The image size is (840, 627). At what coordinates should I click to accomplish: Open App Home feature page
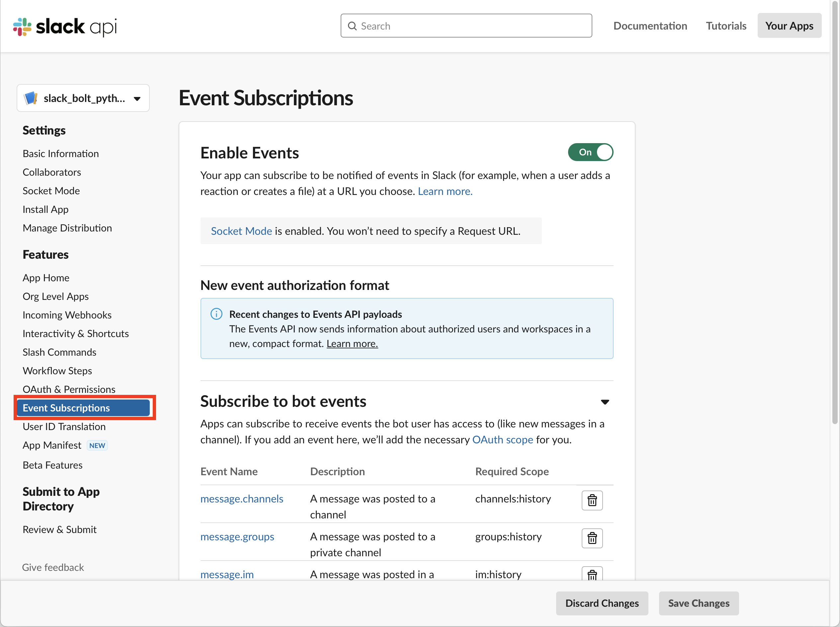coord(46,278)
